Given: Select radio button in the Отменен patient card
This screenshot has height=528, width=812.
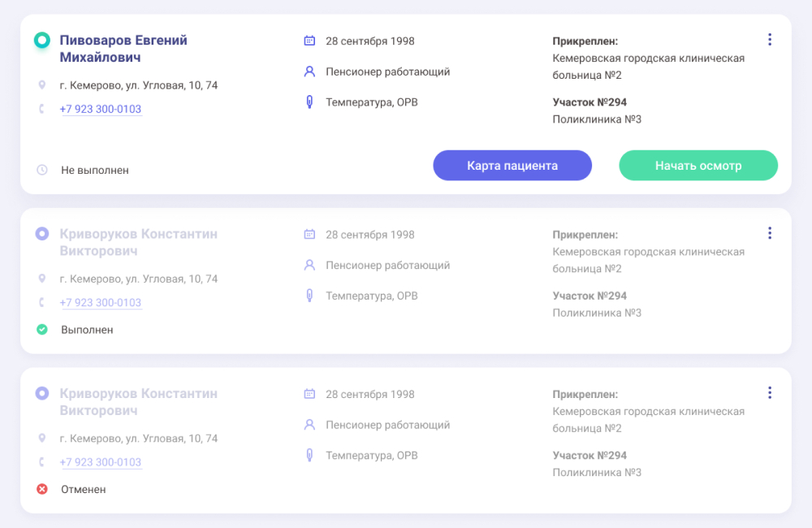Looking at the screenshot, I should pyautogui.click(x=42, y=393).
